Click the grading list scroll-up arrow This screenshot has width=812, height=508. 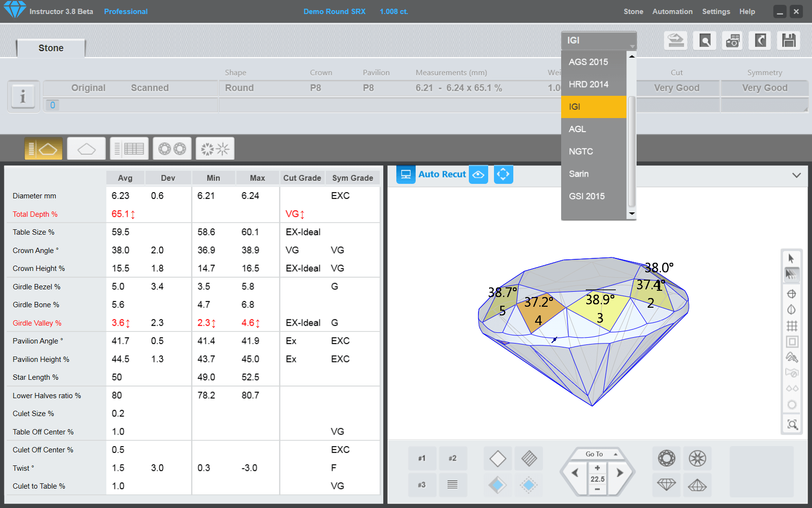[632, 56]
